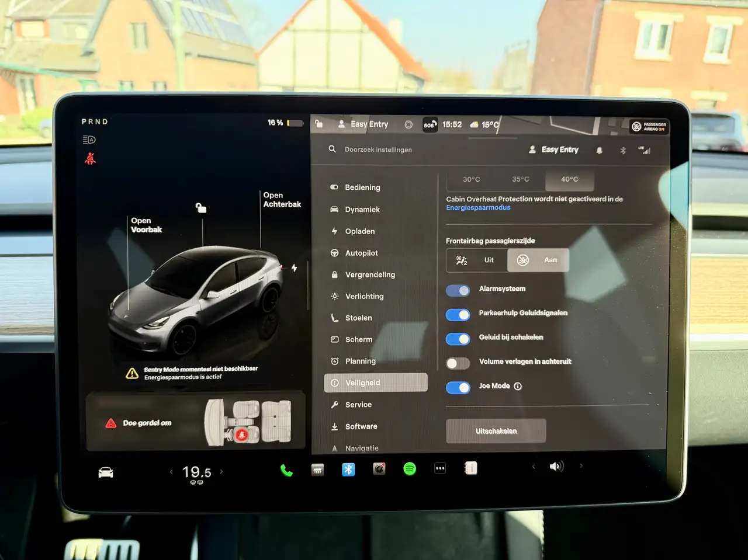Screen dimensions: 748x560
Task: Launch Spotify from the bottom dock
Action: click(410, 469)
